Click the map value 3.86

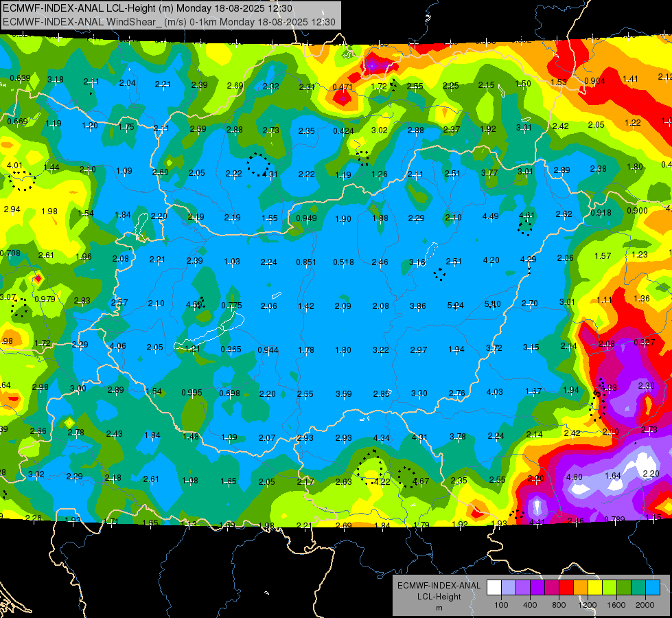coord(418,306)
